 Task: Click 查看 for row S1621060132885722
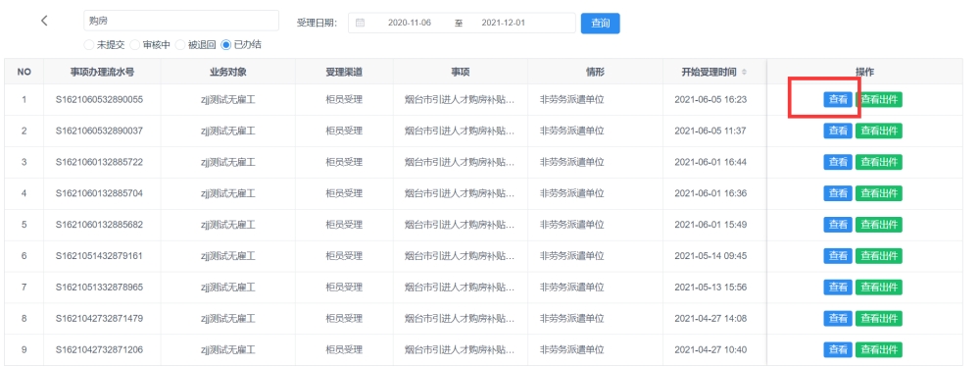click(838, 162)
